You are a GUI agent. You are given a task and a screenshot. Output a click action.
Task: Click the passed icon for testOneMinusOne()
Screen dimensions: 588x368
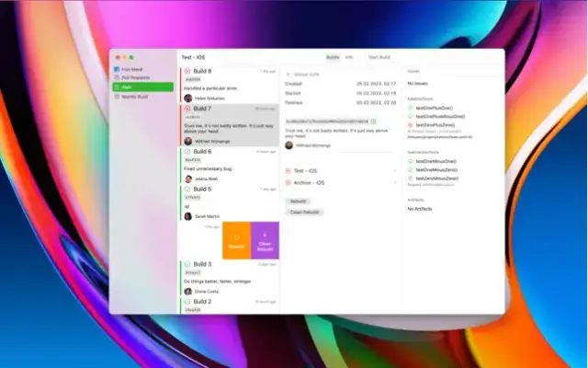coord(411,162)
